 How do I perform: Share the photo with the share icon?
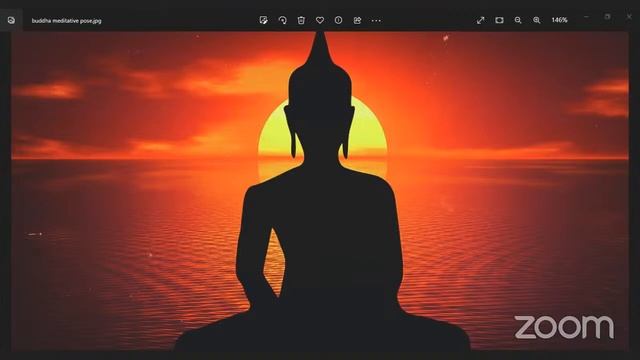[357, 20]
